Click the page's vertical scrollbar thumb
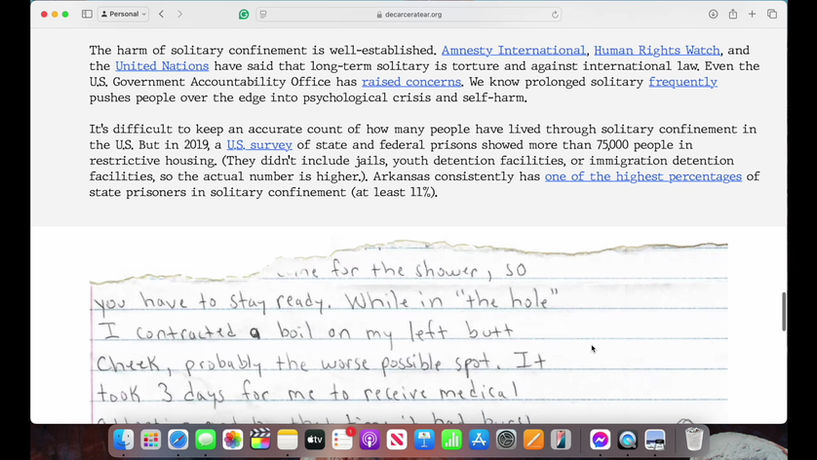The height and width of the screenshot is (460, 817). coord(784,311)
